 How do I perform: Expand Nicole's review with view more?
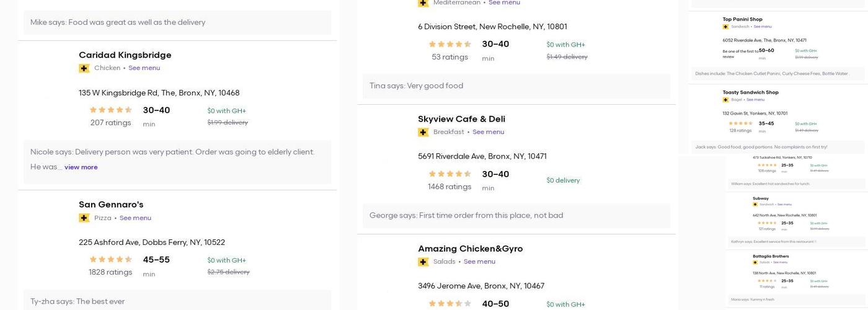[x=81, y=167]
